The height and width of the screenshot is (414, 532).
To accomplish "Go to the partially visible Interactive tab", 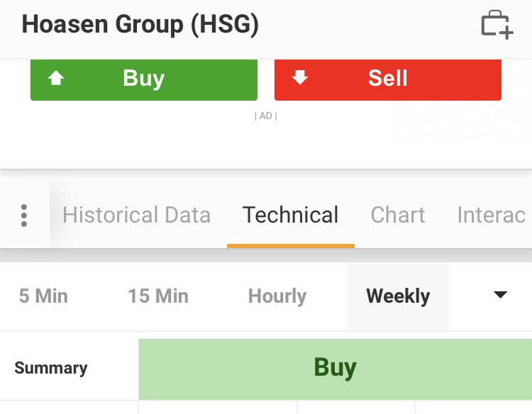I will pos(491,215).
